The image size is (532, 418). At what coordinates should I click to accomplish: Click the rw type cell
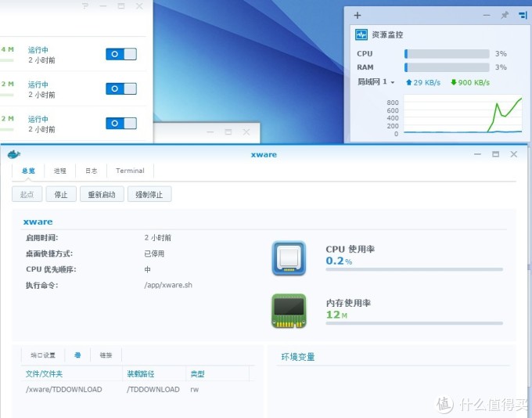click(x=194, y=389)
